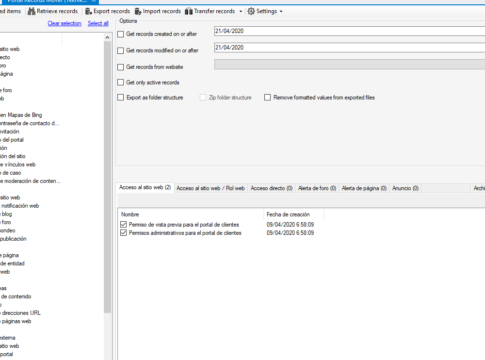Switch to Alerta de página (0) tab
The image size is (485, 360).
[x=364, y=188]
